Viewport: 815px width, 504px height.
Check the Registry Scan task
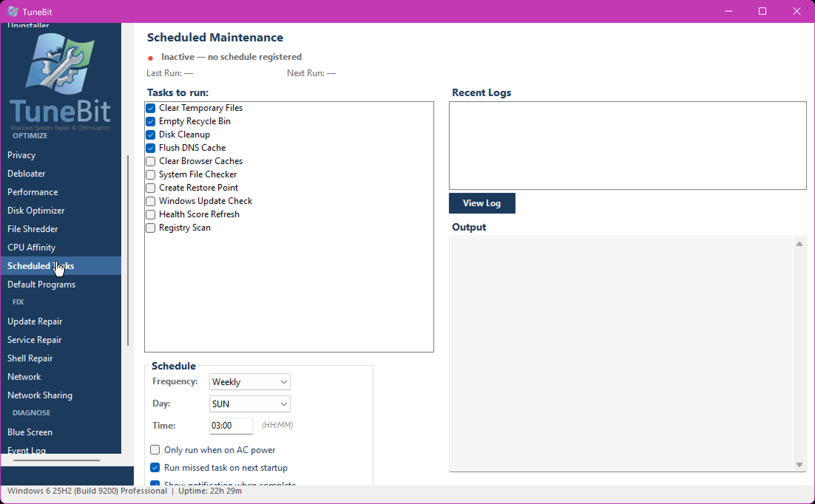[x=151, y=228]
